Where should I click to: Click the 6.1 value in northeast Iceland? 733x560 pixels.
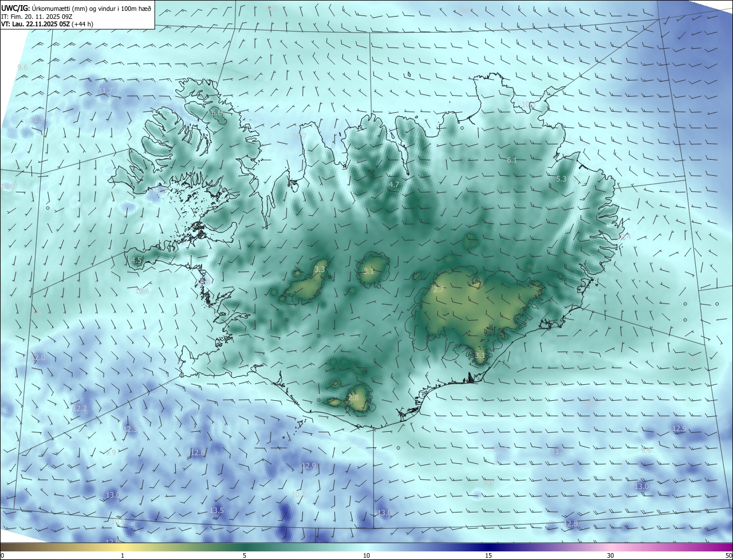pyautogui.click(x=512, y=160)
